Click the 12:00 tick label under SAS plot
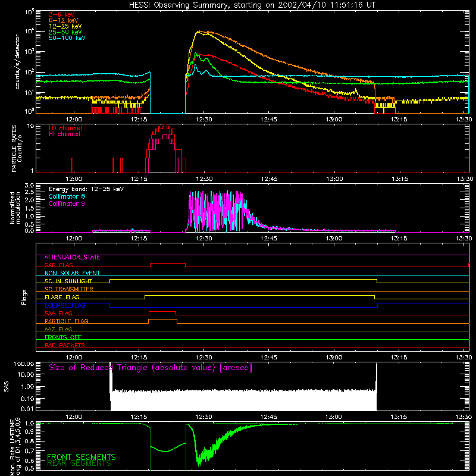This screenshot has height=476, width=476. [x=74, y=417]
